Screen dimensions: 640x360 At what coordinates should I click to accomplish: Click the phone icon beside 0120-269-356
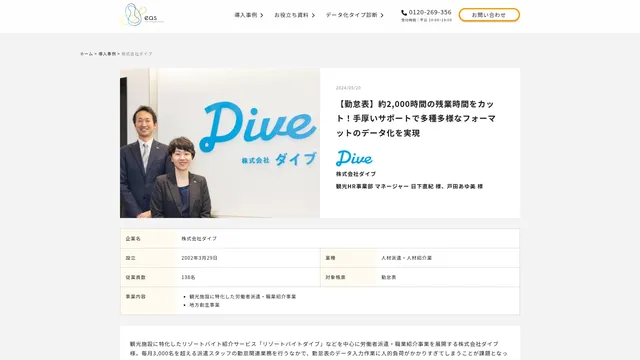point(404,13)
